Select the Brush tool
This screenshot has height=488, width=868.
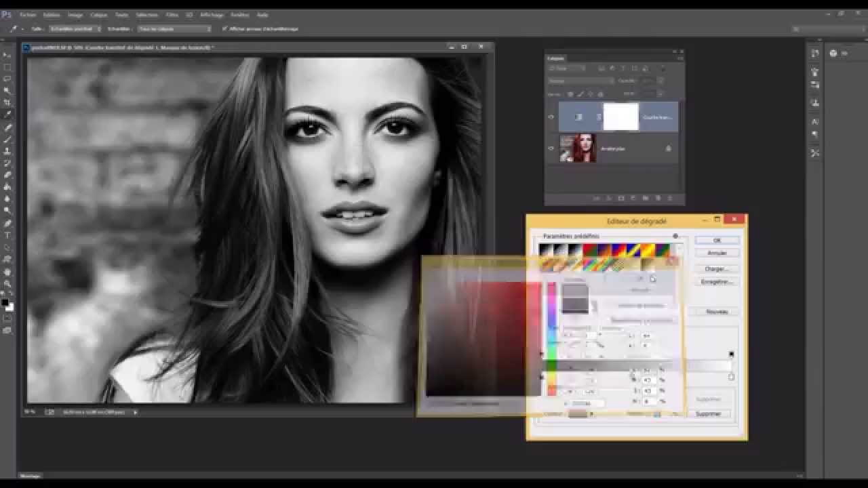click(7, 139)
